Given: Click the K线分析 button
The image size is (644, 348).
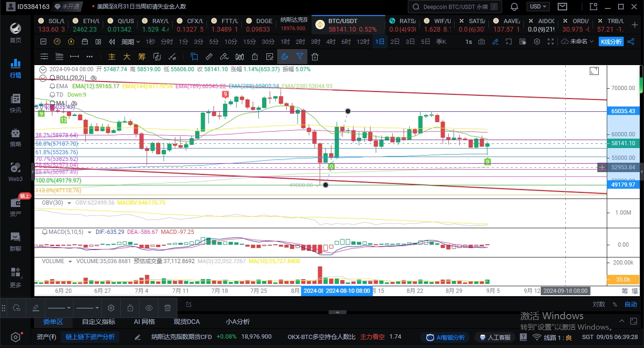Looking at the screenshot, I should click(611, 41).
